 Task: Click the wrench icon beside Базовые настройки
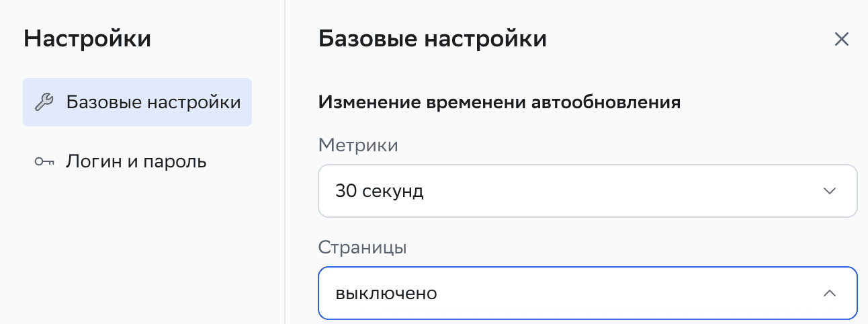(44, 103)
